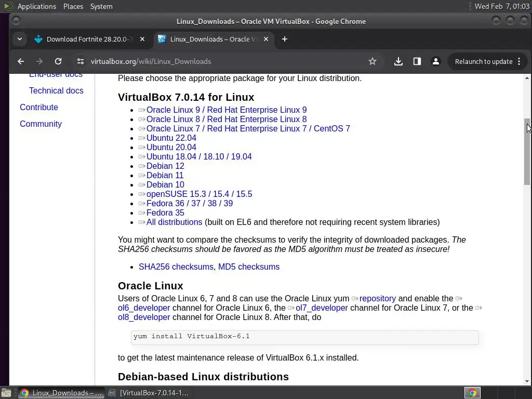Viewport: 532px width, 399px height.
Task: Open the System menu
Action: (x=101, y=6)
